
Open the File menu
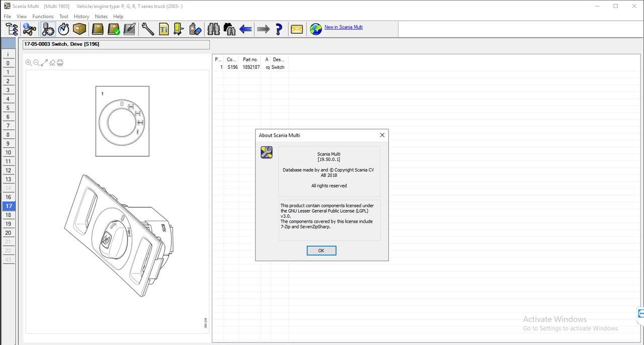7,17
